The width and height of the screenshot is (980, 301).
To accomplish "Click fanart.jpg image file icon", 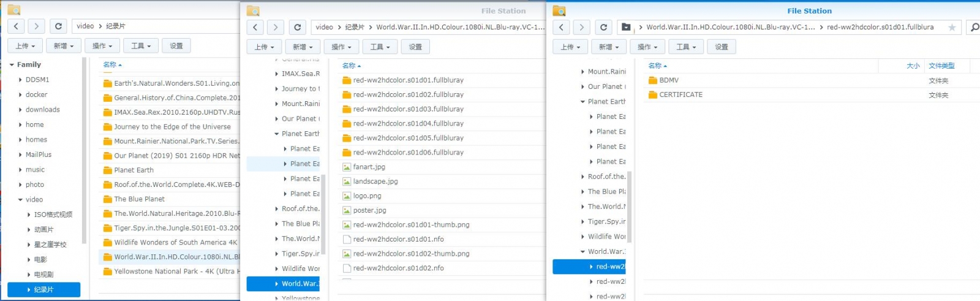I will 347,167.
